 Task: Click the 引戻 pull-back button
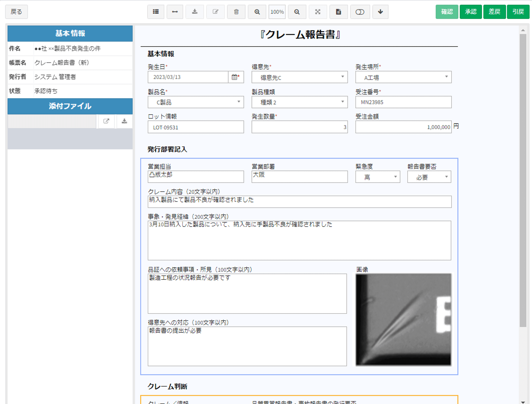click(518, 12)
